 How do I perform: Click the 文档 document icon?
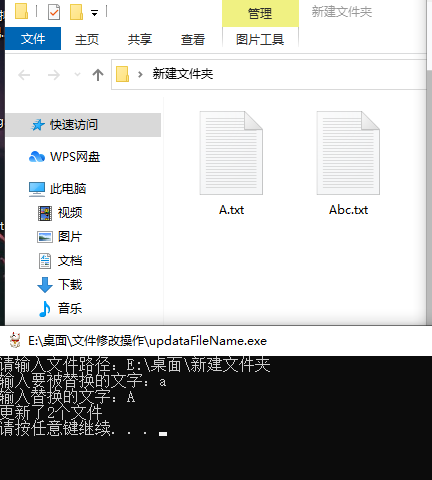[45, 261]
